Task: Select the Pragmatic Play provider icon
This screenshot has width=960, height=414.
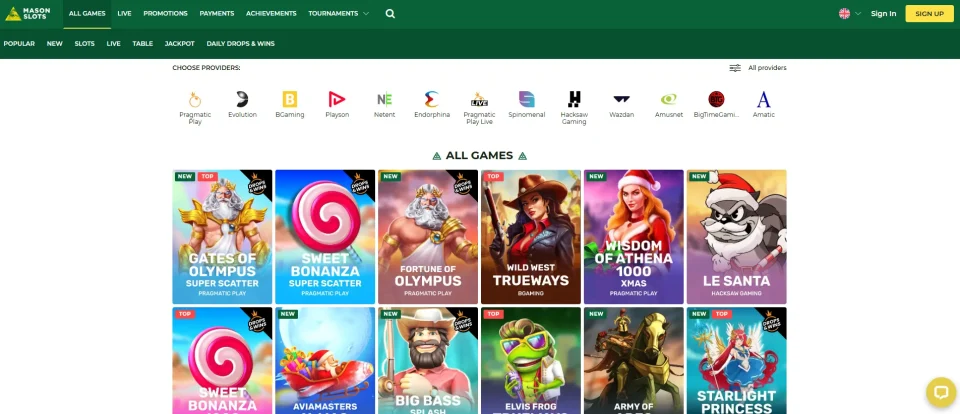Action: coord(195,99)
